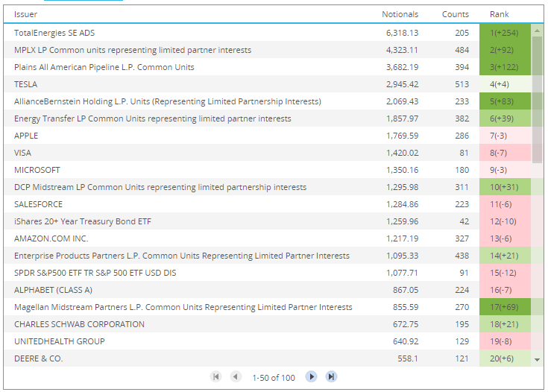Select SPDR S&P500 ETF row
This screenshot has width=548, height=392.
[x=268, y=273]
